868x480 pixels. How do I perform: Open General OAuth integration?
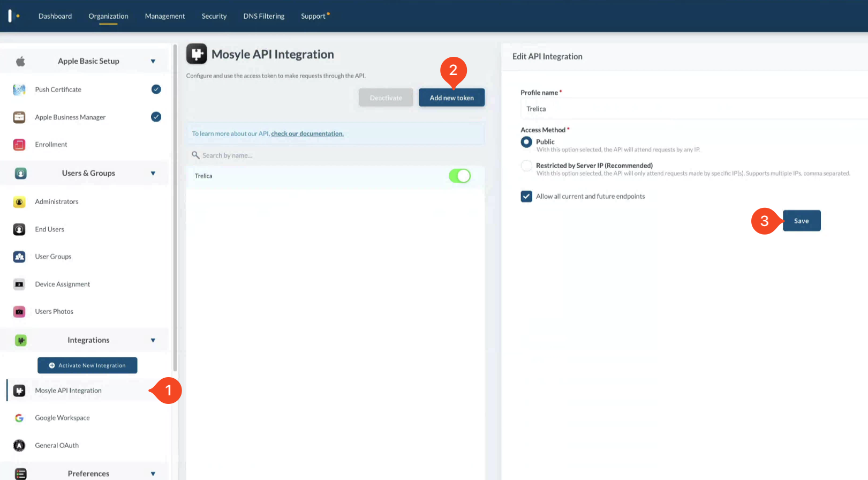[57, 445]
